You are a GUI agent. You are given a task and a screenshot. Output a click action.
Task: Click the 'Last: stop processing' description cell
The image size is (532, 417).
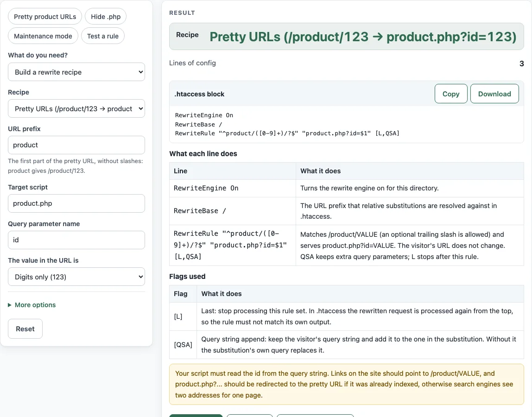pyautogui.click(x=361, y=316)
